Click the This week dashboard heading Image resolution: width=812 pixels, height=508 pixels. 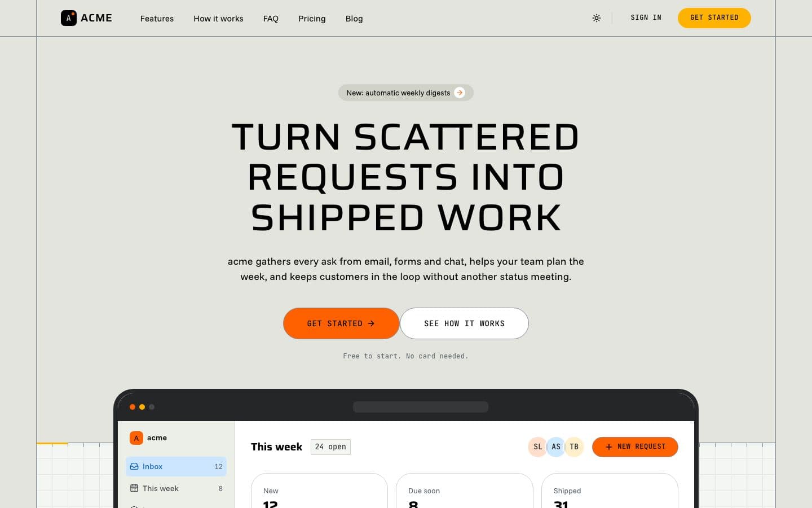(276, 446)
